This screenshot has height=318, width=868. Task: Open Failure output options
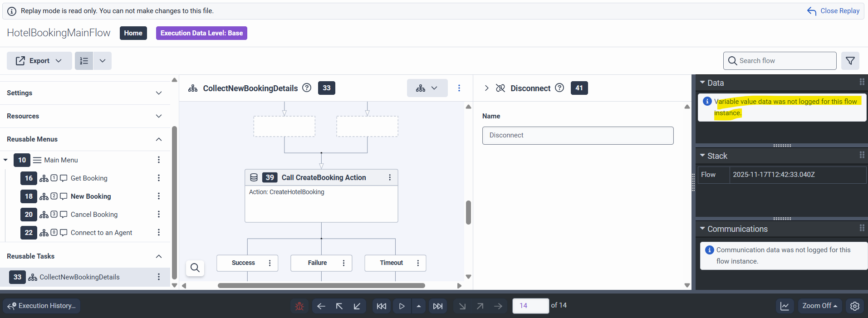(344, 263)
